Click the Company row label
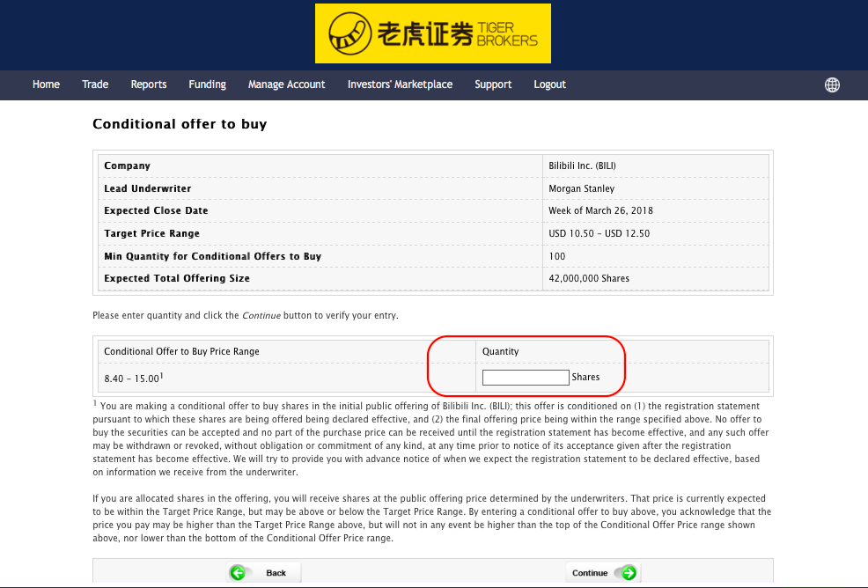 tap(127, 165)
